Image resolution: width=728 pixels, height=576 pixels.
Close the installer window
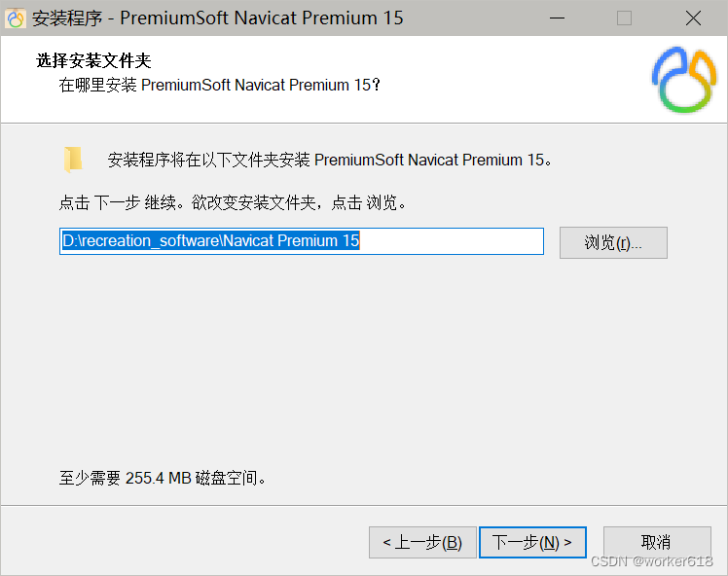point(693,18)
